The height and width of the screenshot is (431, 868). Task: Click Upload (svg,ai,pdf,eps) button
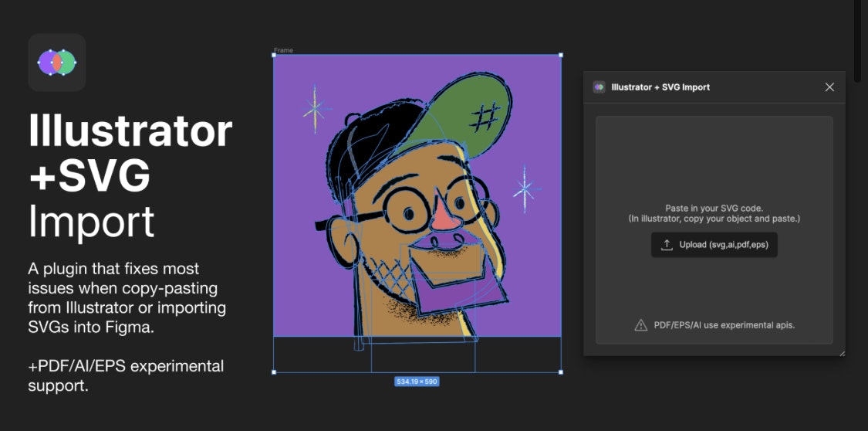pos(714,244)
